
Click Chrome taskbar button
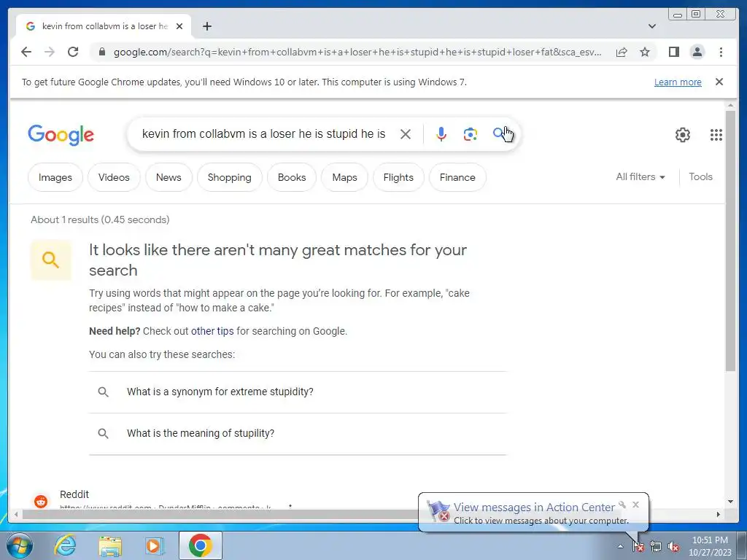[x=200, y=545]
